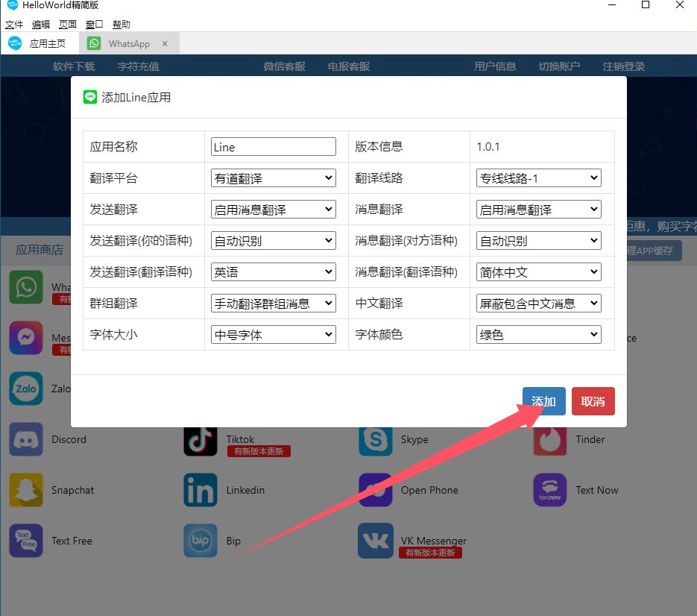Click the Line logo in dialog title
This screenshot has height=616, width=697.
click(x=90, y=97)
